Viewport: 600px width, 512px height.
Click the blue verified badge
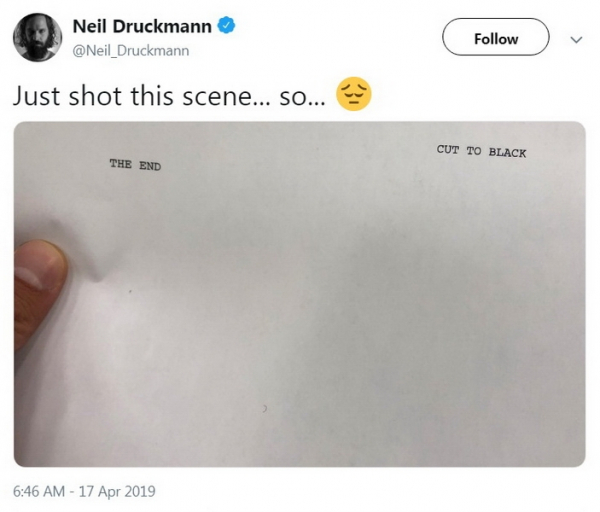(226, 25)
